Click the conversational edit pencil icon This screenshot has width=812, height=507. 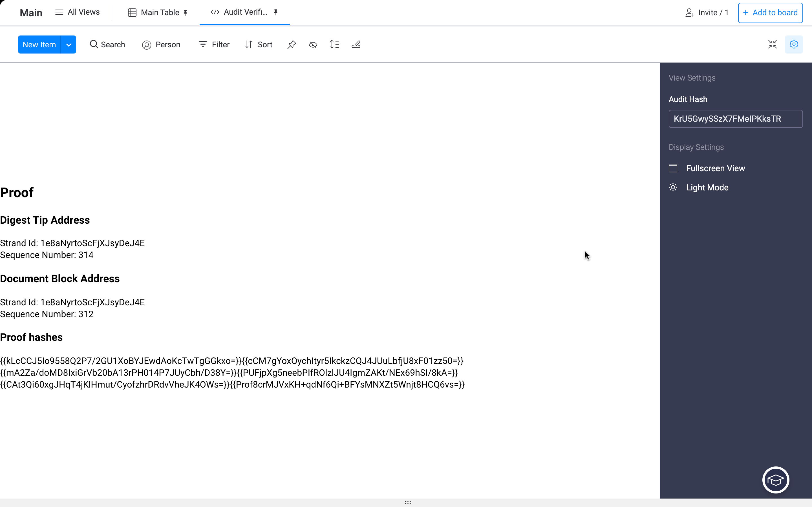coord(356,45)
